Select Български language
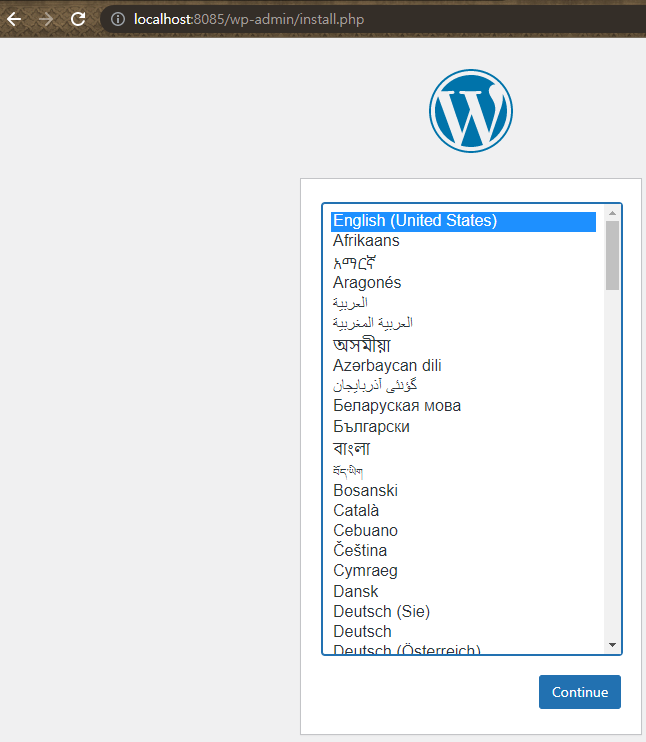 pos(463,427)
